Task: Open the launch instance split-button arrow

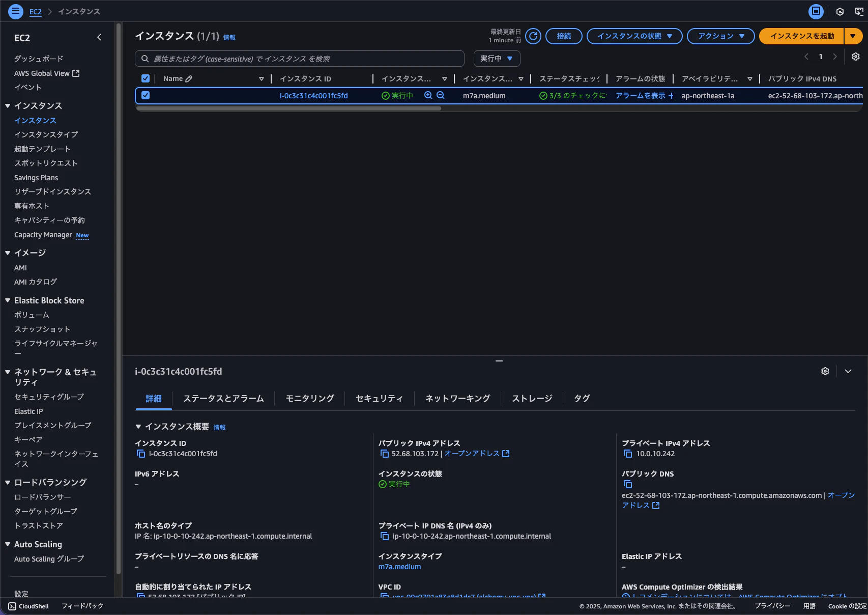Action: pos(853,36)
